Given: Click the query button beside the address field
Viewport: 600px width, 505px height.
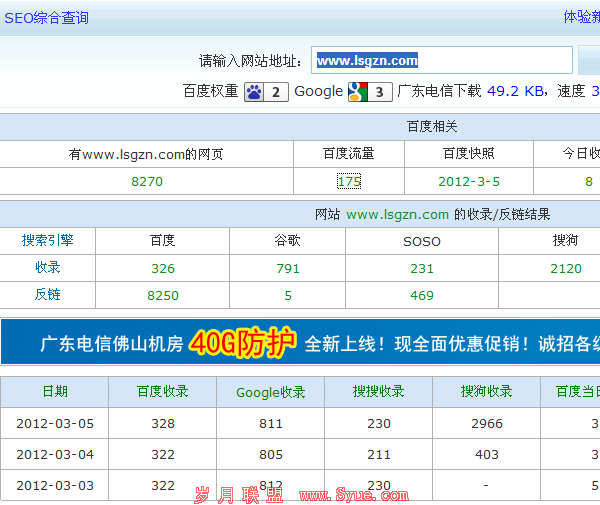Looking at the screenshot, I should (589, 60).
